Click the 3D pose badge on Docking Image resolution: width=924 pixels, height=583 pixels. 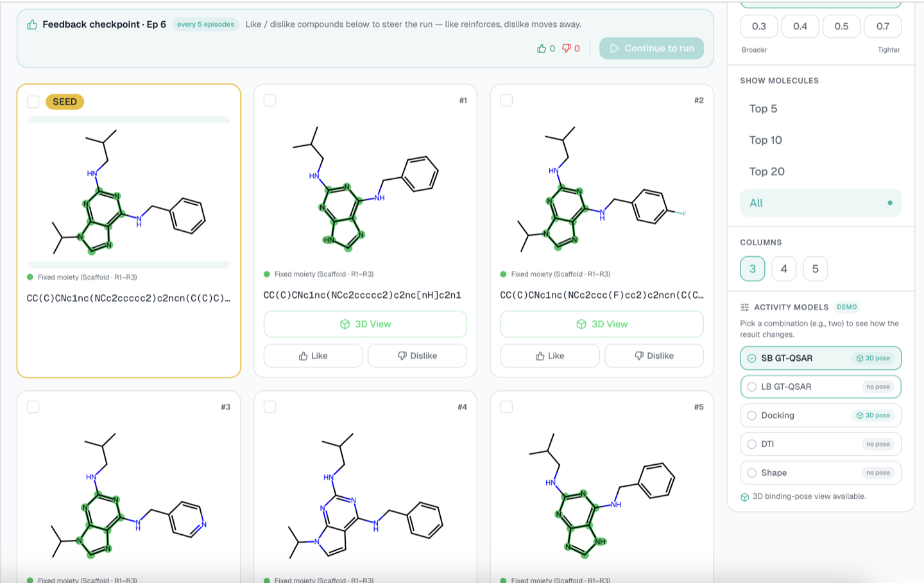(873, 415)
